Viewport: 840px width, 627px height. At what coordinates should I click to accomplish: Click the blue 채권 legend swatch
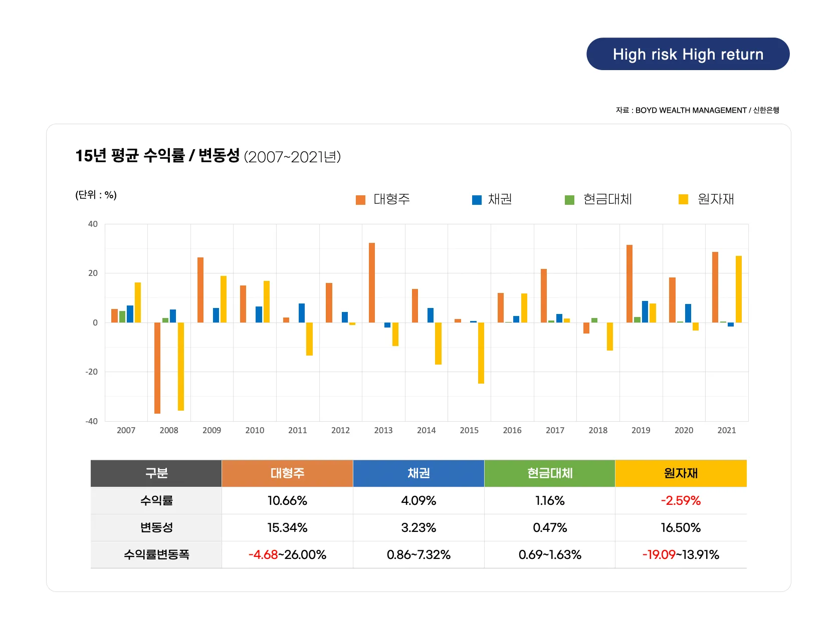pyautogui.click(x=477, y=200)
